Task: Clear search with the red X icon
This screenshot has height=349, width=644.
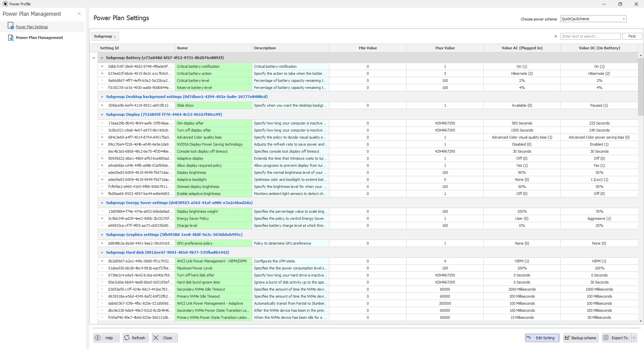Action: 556,36
